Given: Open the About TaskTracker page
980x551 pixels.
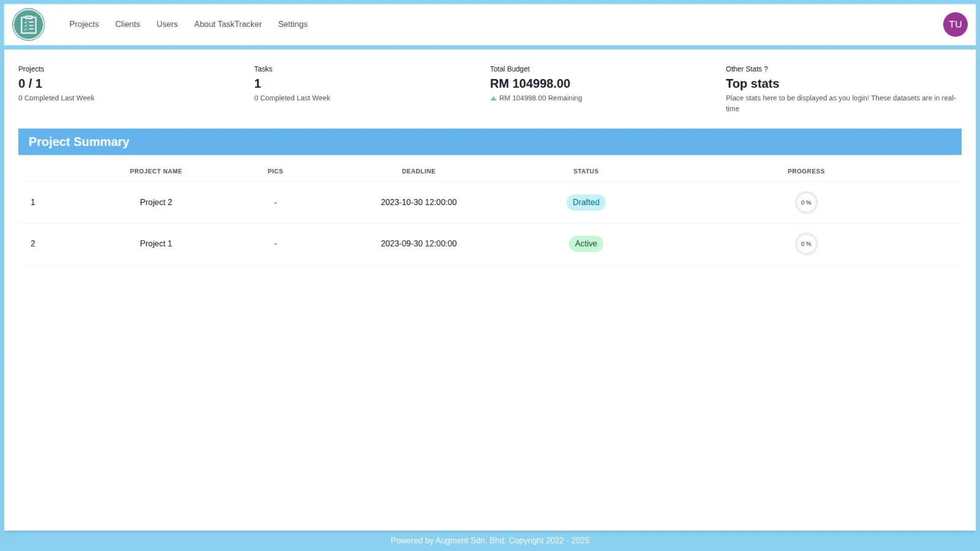Looking at the screenshot, I should [x=228, y=24].
